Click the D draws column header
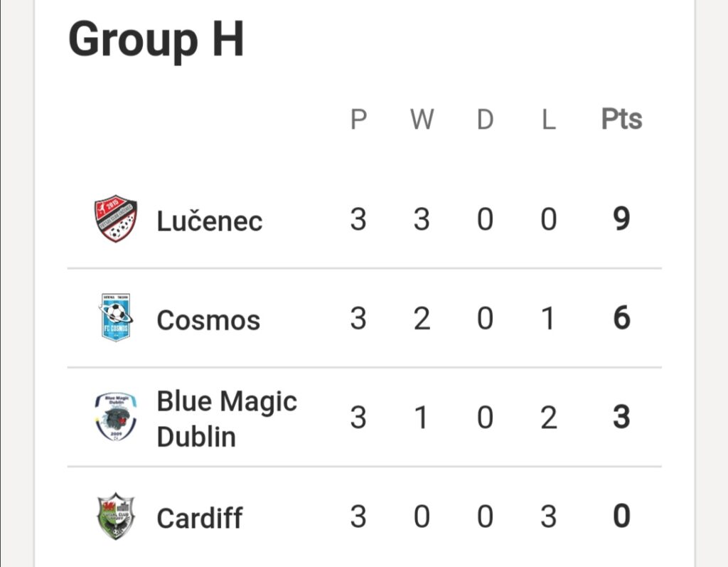Screen dimensions: 728x567 tap(485, 120)
